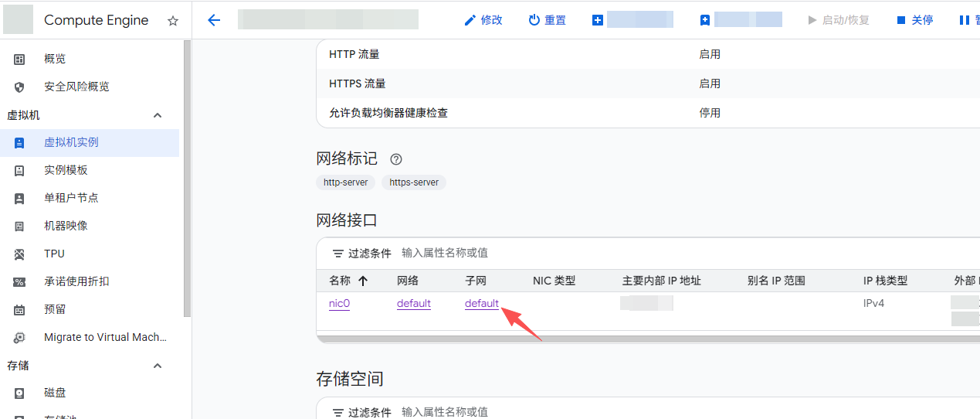Click the HTTPS 流量 row label
The image size is (980, 419).
tap(358, 83)
